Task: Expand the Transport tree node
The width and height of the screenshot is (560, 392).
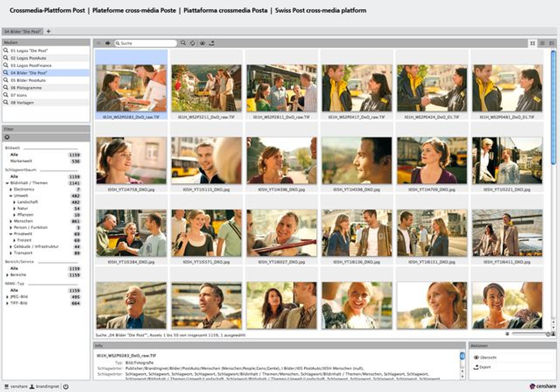Action: click(x=11, y=253)
